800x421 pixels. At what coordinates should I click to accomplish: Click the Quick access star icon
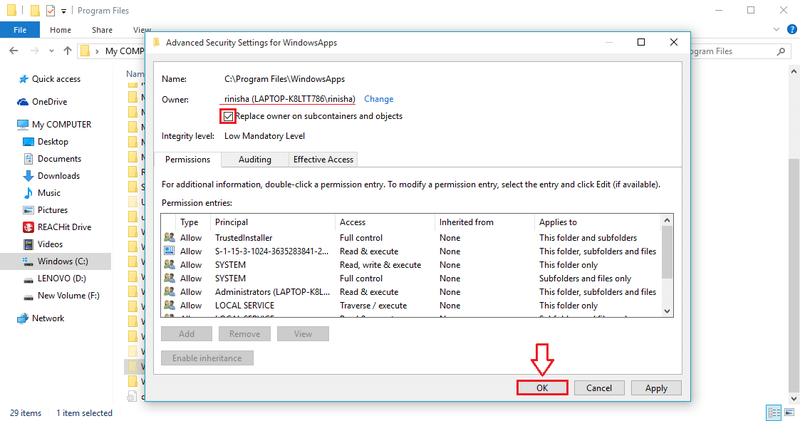pos(23,79)
